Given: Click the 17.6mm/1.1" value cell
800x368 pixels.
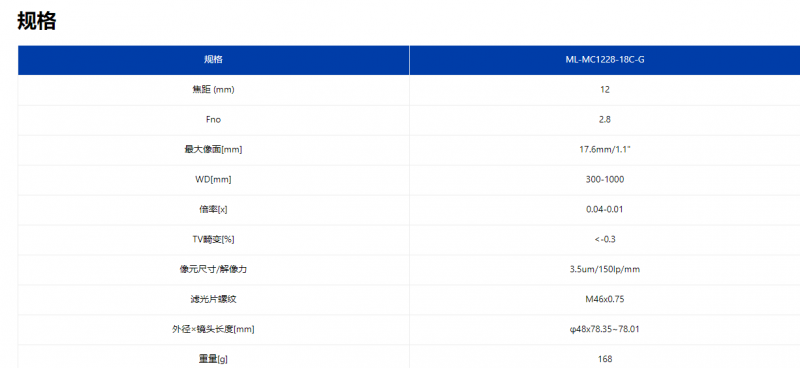Looking at the screenshot, I should pos(605,150).
